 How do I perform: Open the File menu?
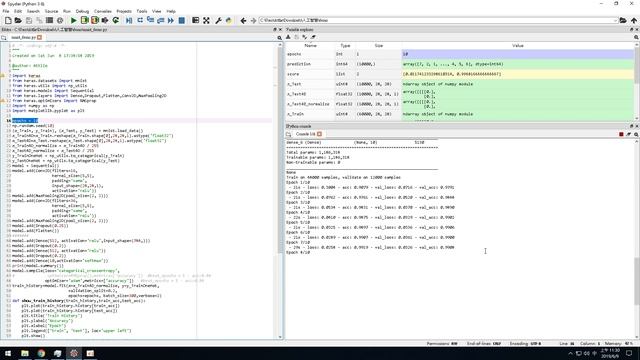point(6,11)
